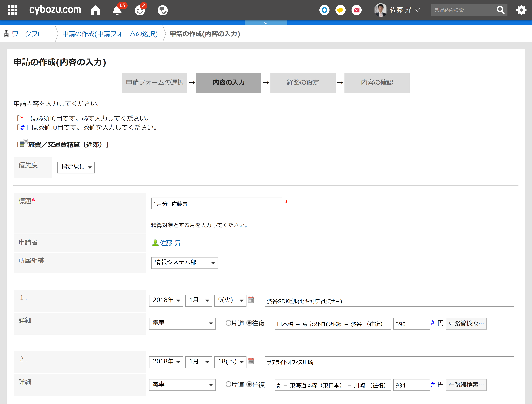Click the search magnifier icon
Screen dimensions: 532x404
coord(500,10)
